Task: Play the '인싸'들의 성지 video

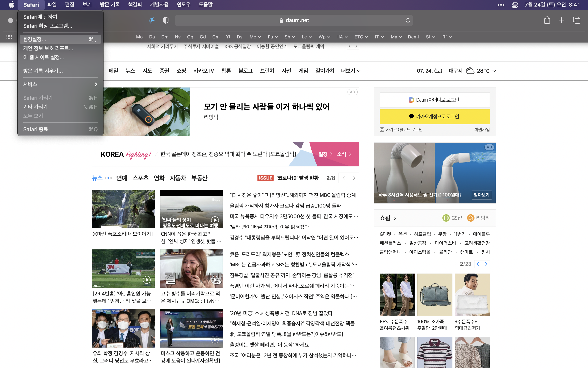Action: point(215,220)
